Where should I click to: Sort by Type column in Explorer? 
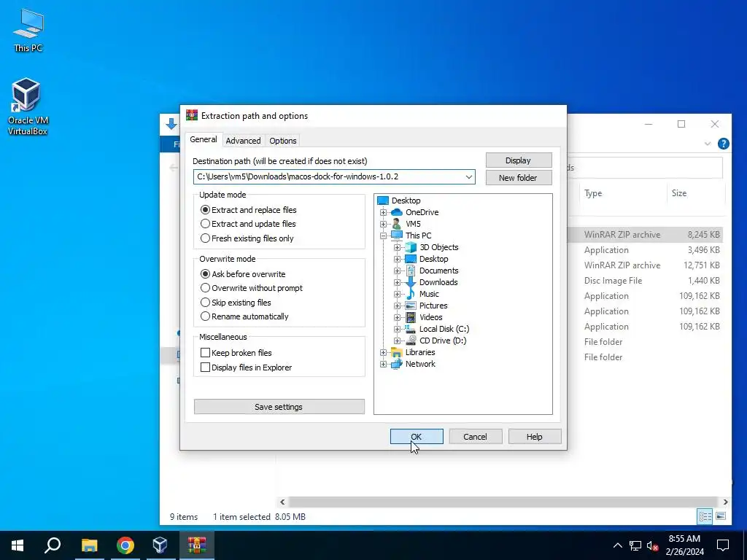622,193
